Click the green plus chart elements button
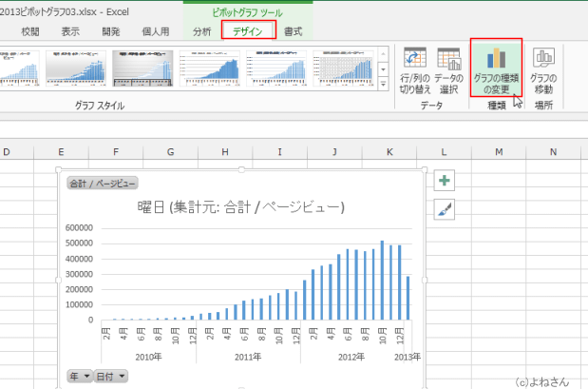This screenshot has height=389, width=588. point(445,181)
